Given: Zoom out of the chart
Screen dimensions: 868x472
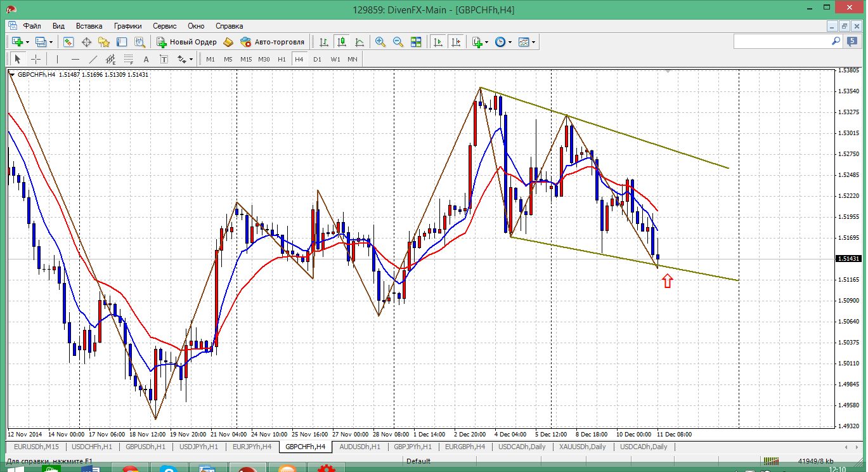Looking at the screenshot, I should [398, 42].
